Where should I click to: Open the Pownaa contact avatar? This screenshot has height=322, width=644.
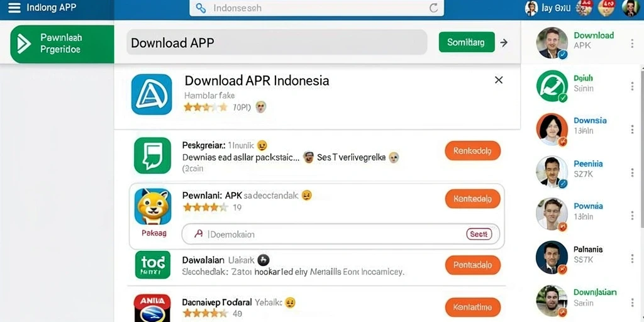(x=552, y=214)
